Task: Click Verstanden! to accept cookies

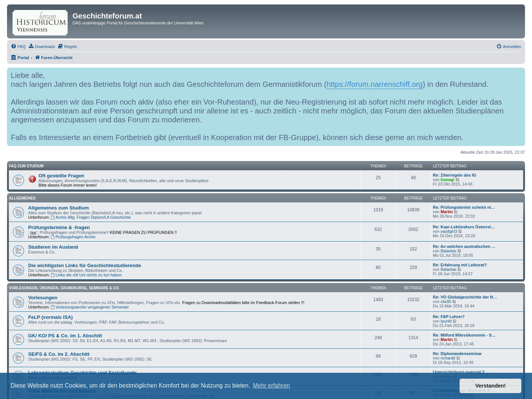Action: coord(490,386)
